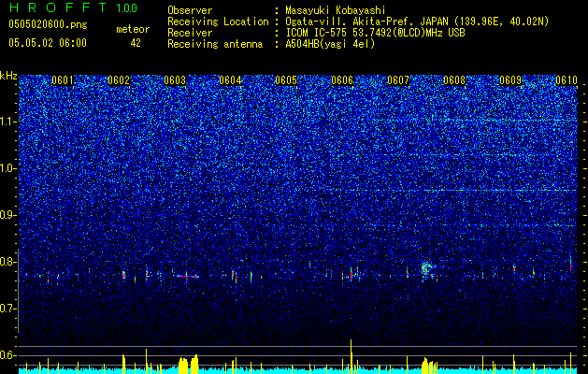Viewport: 588px width, 374px height.
Task: Select the filename 0505020600.png
Action: (48, 24)
